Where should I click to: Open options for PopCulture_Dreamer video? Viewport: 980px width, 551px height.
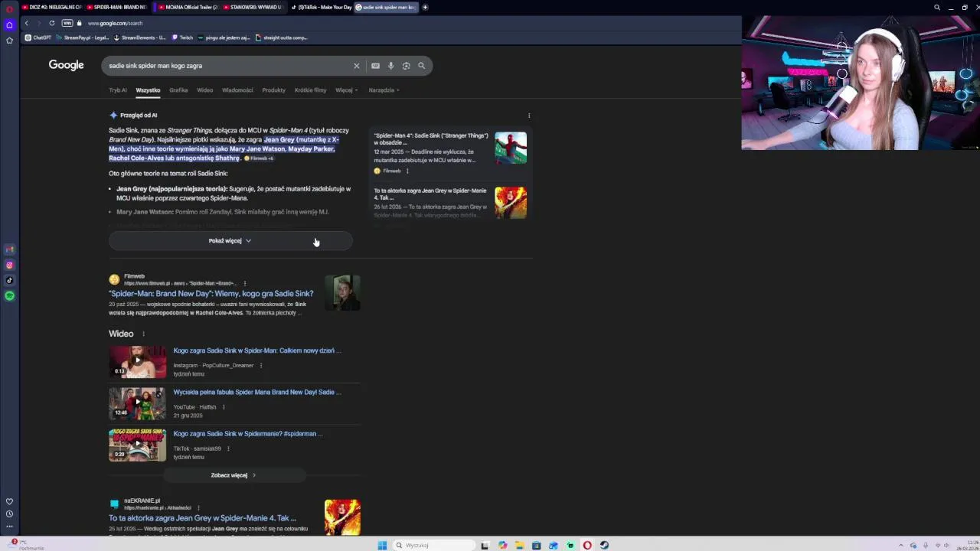(260, 365)
